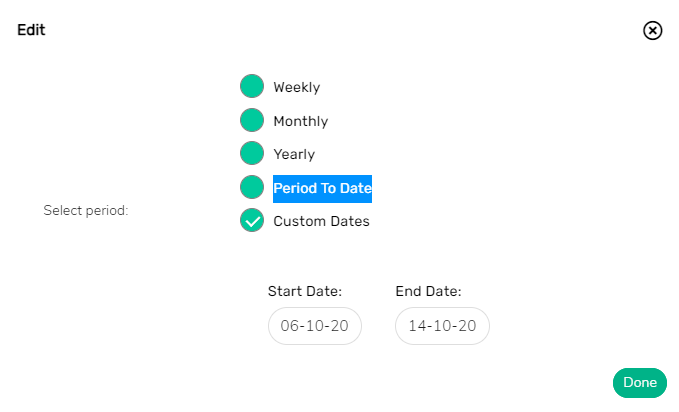
Task: Click the Weekly option label
Action: (x=297, y=87)
